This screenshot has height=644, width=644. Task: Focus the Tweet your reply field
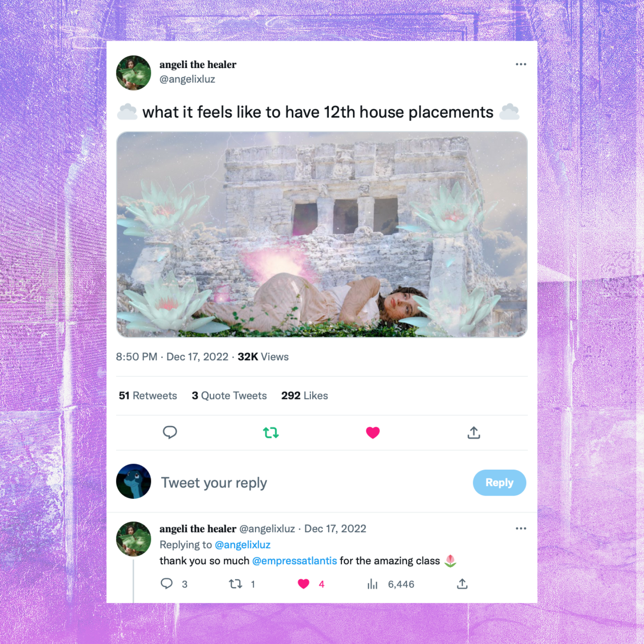[312, 483]
